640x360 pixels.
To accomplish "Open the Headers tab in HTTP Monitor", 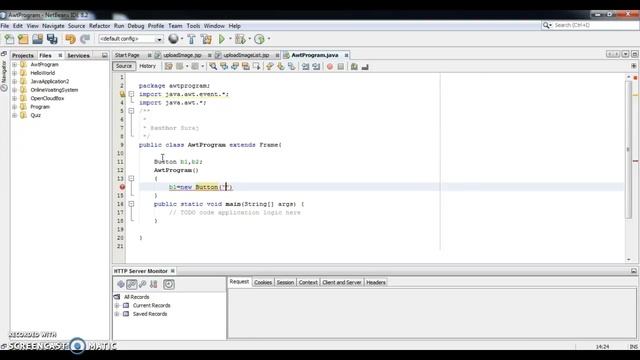I will [376, 282].
